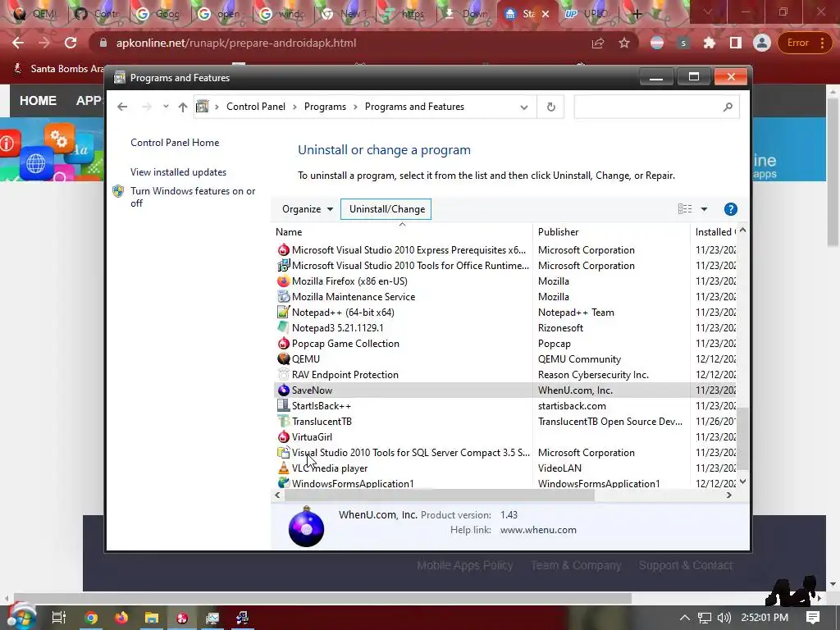Open Chrome extensions puzzle icon
Image resolution: width=840 pixels, height=630 pixels.
[x=710, y=43]
